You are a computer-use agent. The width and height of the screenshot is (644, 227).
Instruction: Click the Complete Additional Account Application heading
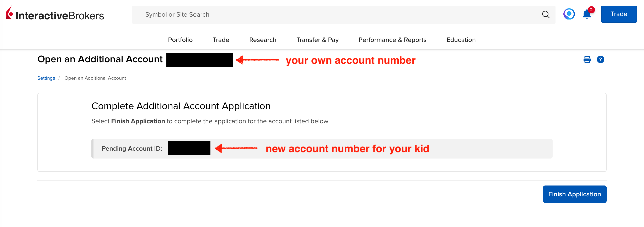[x=181, y=106]
